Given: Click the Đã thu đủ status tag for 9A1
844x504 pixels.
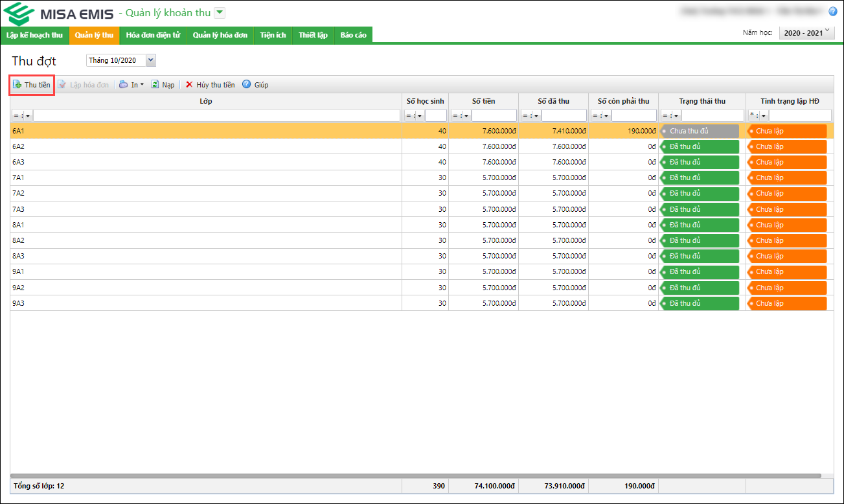Looking at the screenshot, I should 700,271.
